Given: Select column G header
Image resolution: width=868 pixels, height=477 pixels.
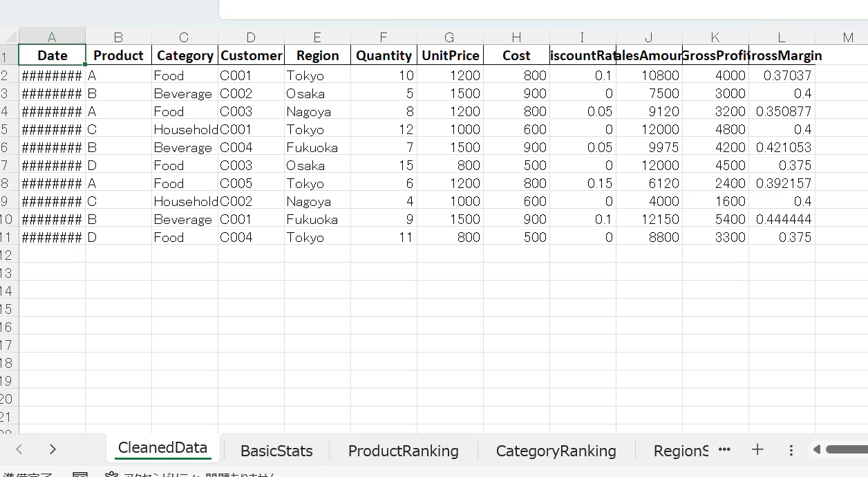Looking at the screenshot, I should pyautogui.click(x=450, y=37).
